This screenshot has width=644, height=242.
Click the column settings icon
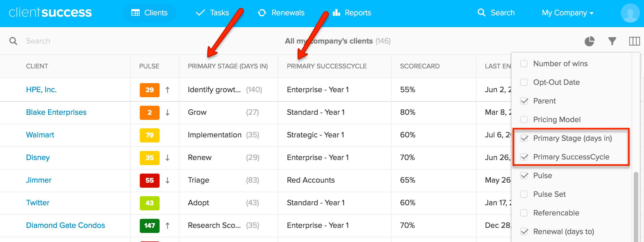(x=634, y=41)
